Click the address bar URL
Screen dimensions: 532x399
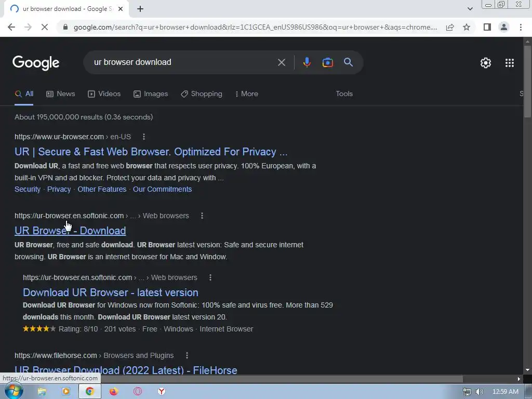click(255, 27)
